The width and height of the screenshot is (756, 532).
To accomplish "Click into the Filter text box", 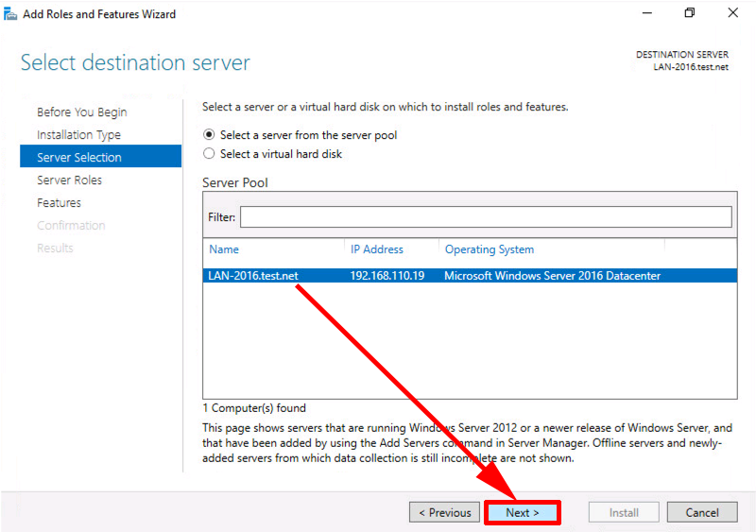I will [x=486, y=217].
